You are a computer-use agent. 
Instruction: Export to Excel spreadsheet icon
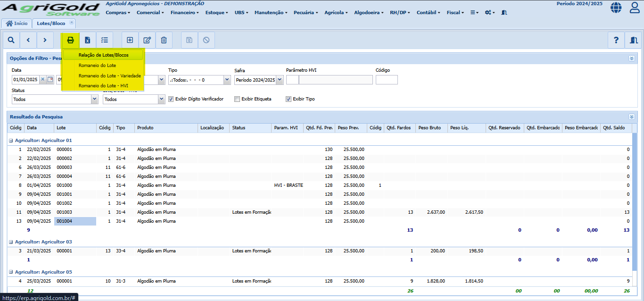88,40
